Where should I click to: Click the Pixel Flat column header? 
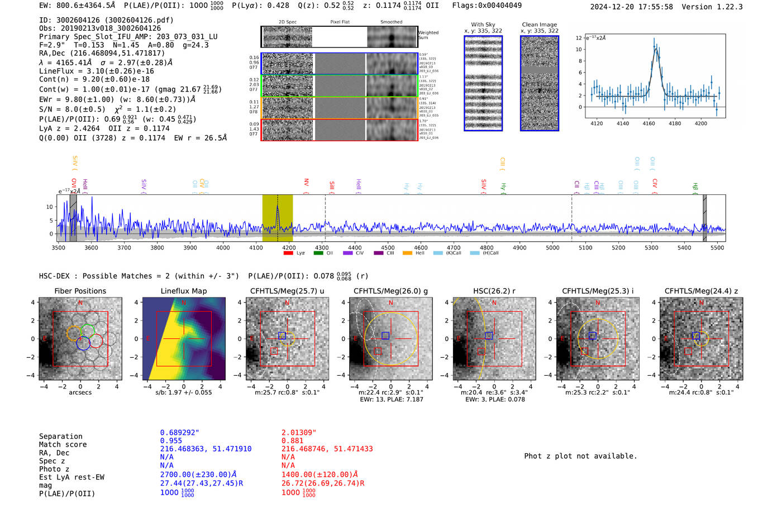click(x=340, y=22)
